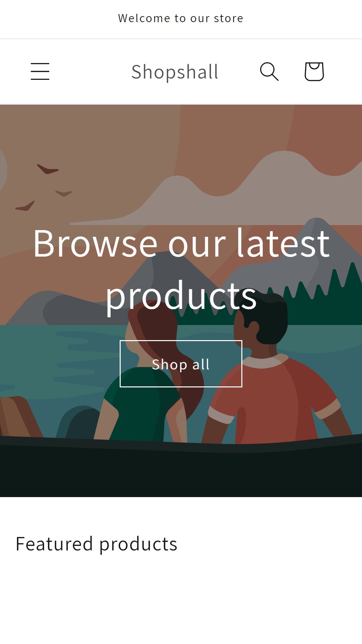View the shopping cart bag icon
The height and width of the screenshot is (644, 362).
pos(314,71)
